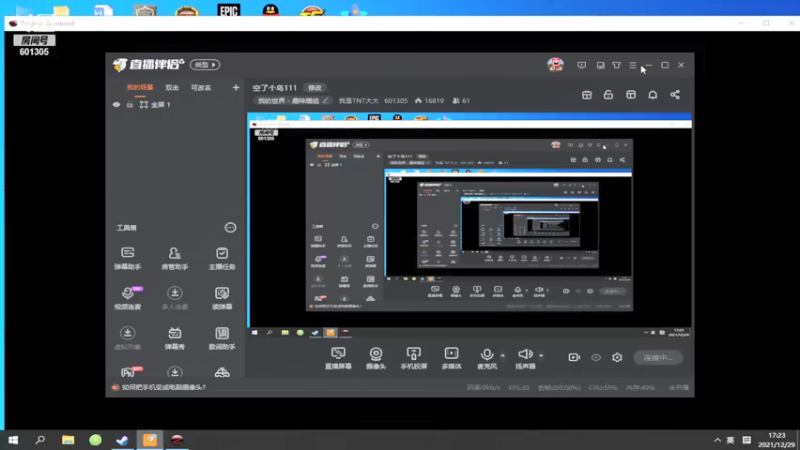
Task: Click the mode pill next to 直播伴侣 logo
Action: click(205, 65)
